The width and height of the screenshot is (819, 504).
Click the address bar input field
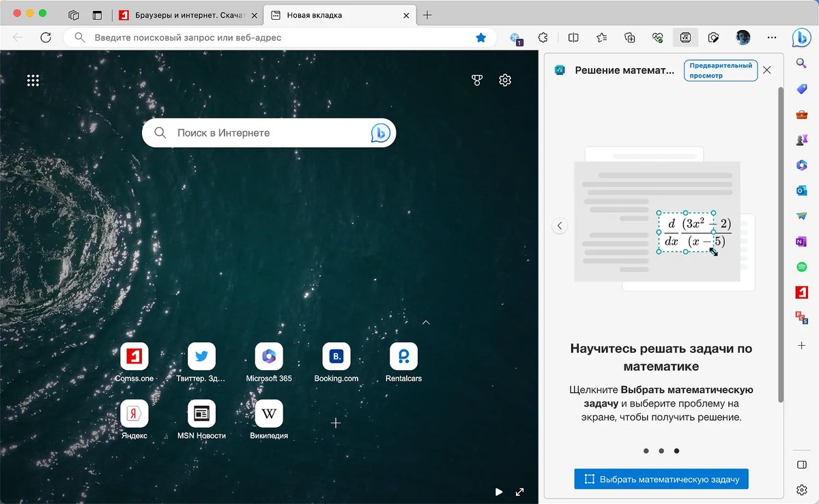tap(280, 38)
